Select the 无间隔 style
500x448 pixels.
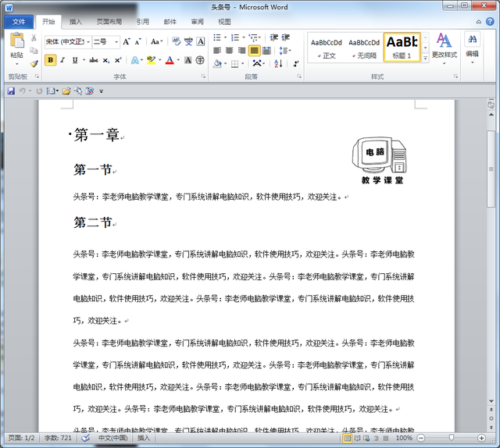coord(364,48)
